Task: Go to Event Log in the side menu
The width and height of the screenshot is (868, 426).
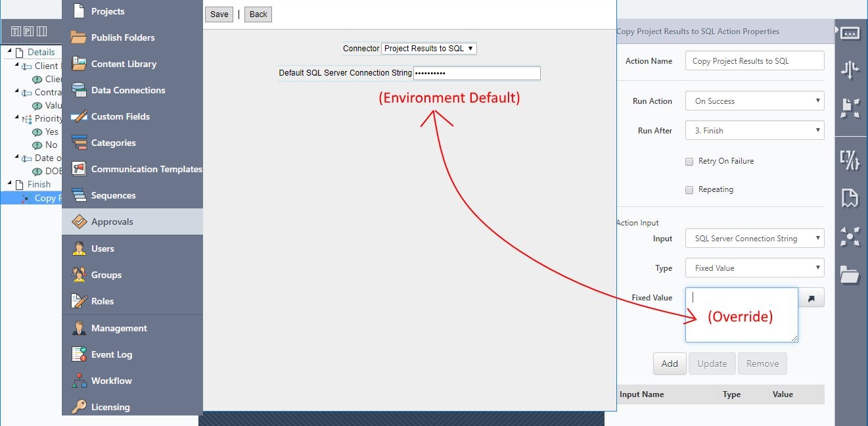Action: pos(112,354)
